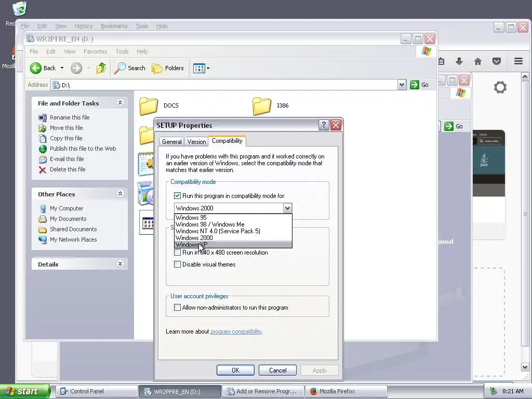The height and width of the screenshot is (399, 532).
Task: Click the Go button next to the address bar
Action: [x=419, y=85]
